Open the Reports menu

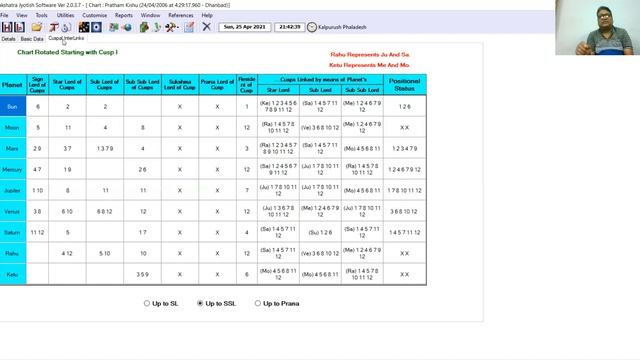tap(124, 15)
